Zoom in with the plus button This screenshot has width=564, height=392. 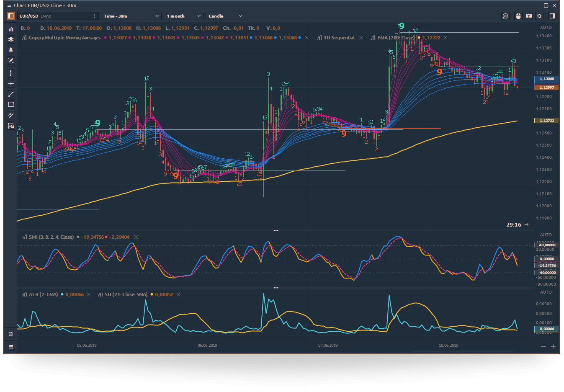tap(553, 347)
